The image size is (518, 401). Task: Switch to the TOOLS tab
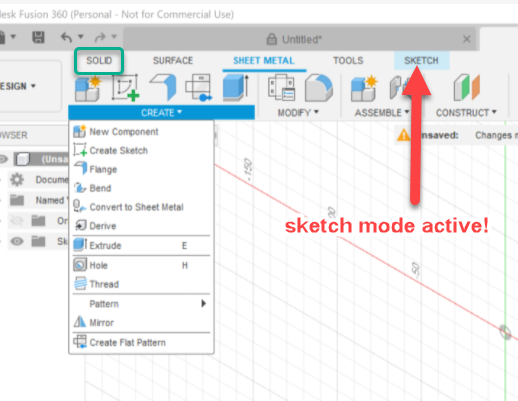tap(348, 61)
